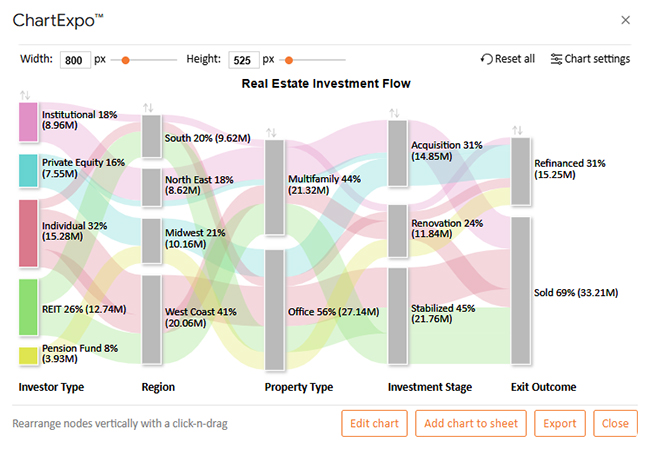Screen dimensions: 650x449
Task: Click the Height slider handle
Action: pyautogui.click(x=289, y=60)
